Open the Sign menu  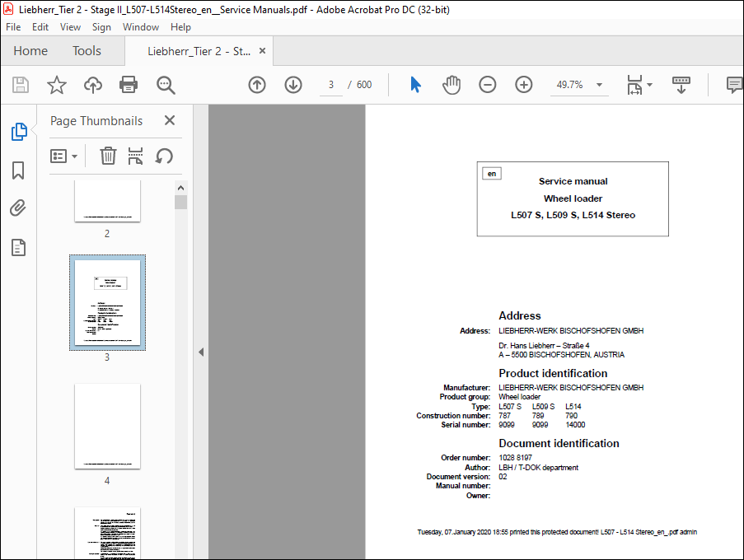(101, 27)
